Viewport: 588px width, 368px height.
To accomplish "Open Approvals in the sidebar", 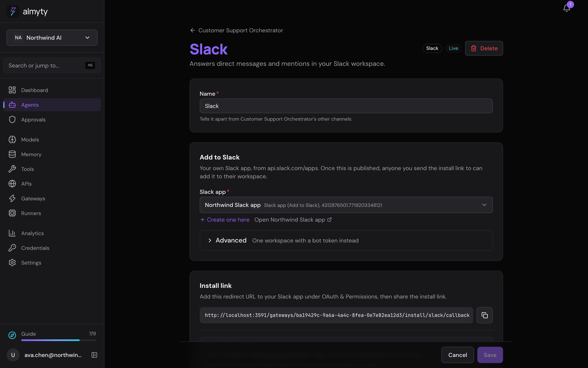I will (x=52, y=120).
